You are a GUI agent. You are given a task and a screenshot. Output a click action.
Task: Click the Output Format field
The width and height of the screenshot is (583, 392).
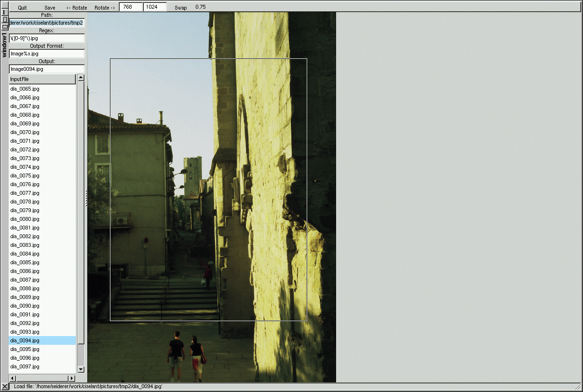tap(47, 54)
